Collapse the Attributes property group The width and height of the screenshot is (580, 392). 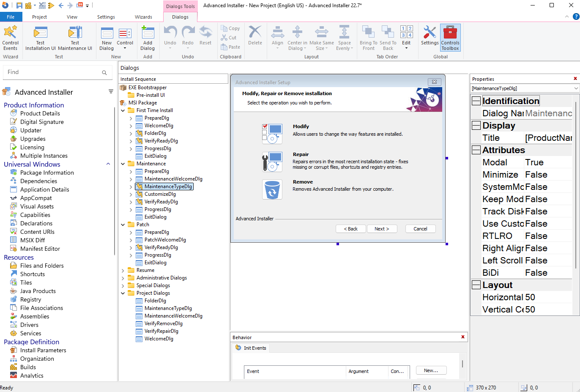tap(476, 150)
